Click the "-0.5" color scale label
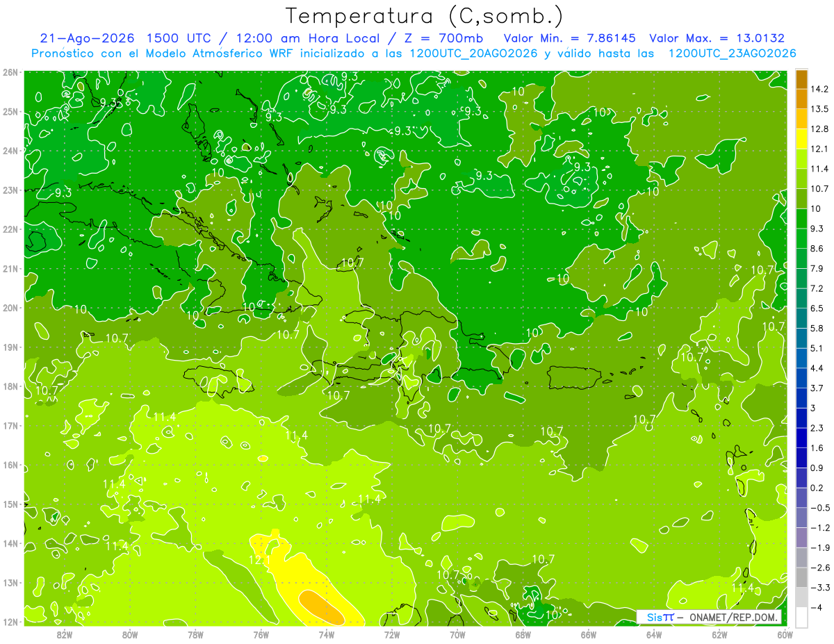Screen dimensions: 834x644 point(819,507)
